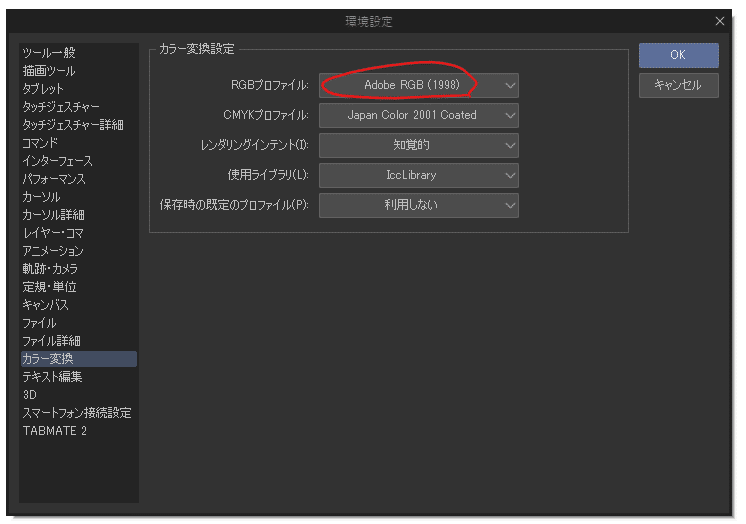Open the 3D settings category
This screenshot has height=524, width=746.
79,395
